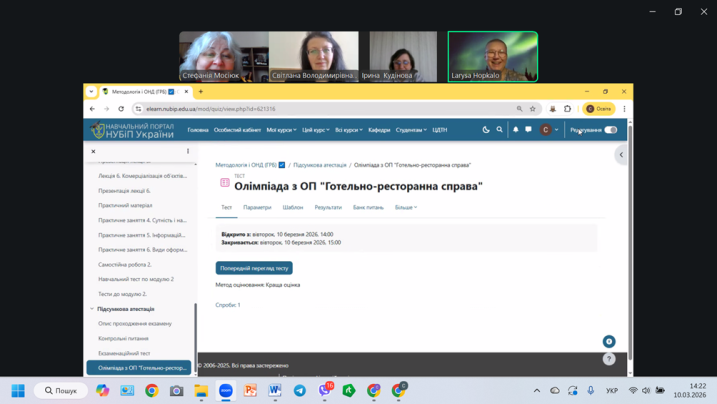
Task: Close the Методологія і ОНД browser tab
Action: point(186,92)
